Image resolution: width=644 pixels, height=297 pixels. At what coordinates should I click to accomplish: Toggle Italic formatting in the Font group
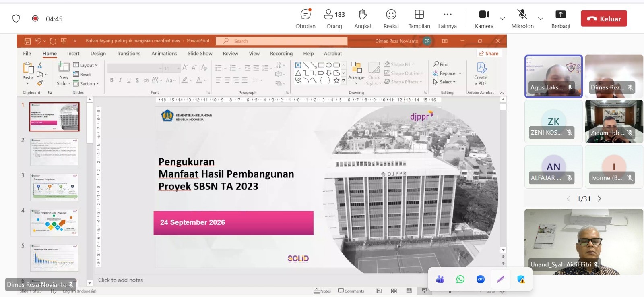coord(120,80)
